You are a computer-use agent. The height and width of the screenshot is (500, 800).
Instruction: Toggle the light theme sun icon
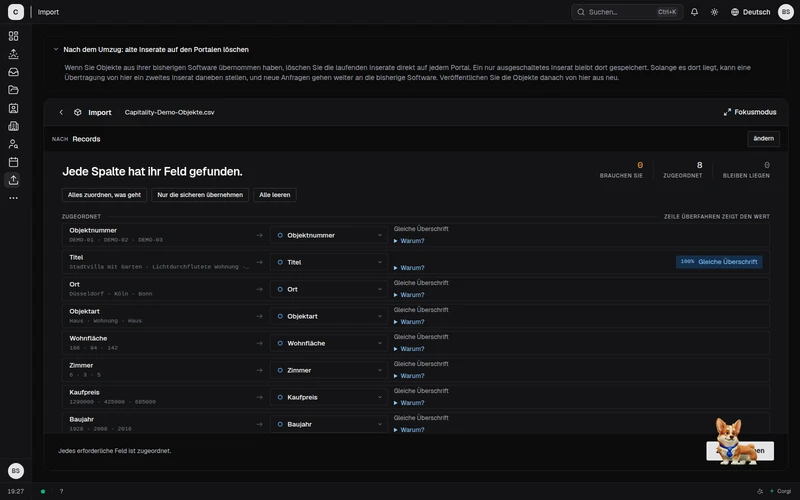pyautogui.click(x=714, y=12)
